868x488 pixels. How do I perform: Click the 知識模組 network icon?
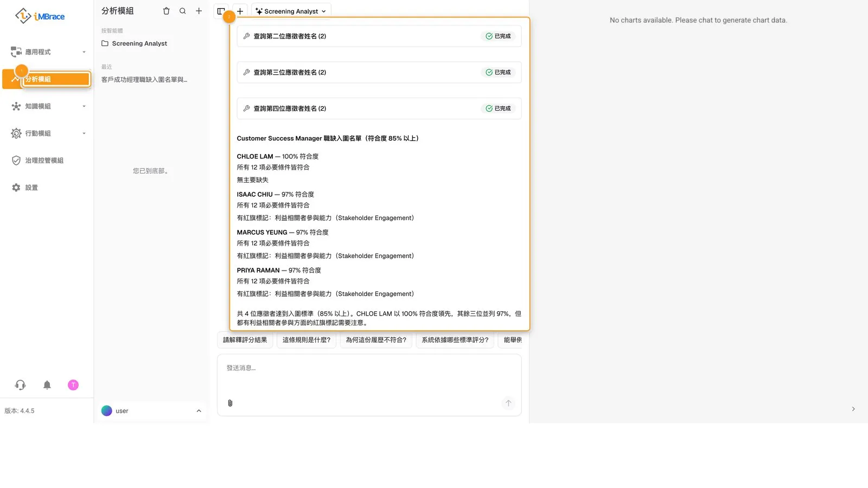(x=16, y=106)
